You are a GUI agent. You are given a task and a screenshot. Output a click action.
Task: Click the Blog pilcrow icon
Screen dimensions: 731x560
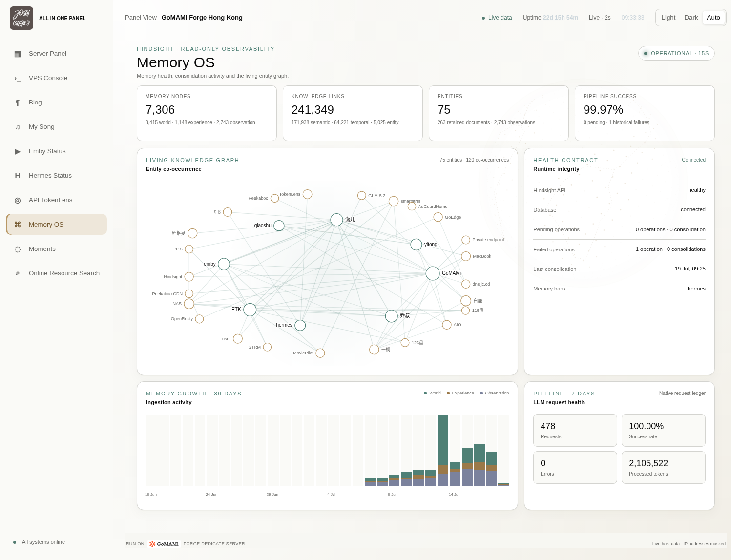coord(18,103)
